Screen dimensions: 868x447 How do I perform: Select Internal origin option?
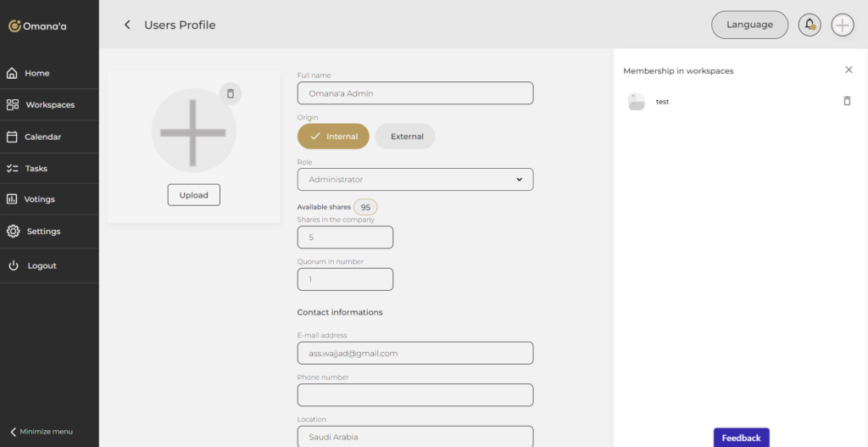[x=333, y=137]
